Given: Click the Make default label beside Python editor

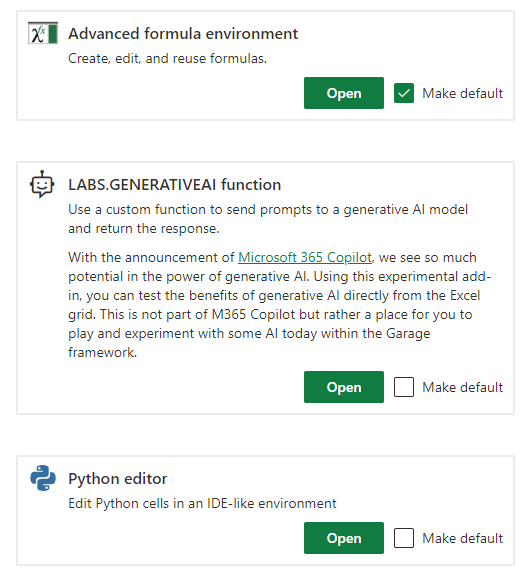Looking at the screenshot, I should [463, 538].
